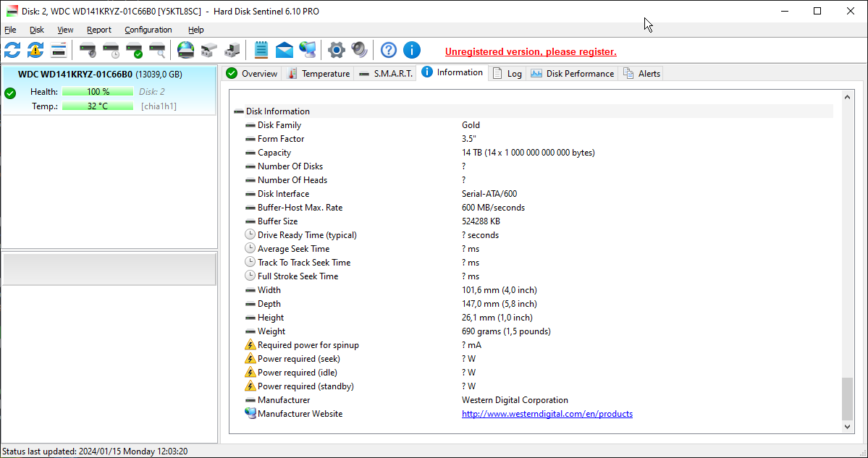Select the WDC WD141KRYZ-01C66B0 disk entry
868x458 pixels.
click(109, 90)
